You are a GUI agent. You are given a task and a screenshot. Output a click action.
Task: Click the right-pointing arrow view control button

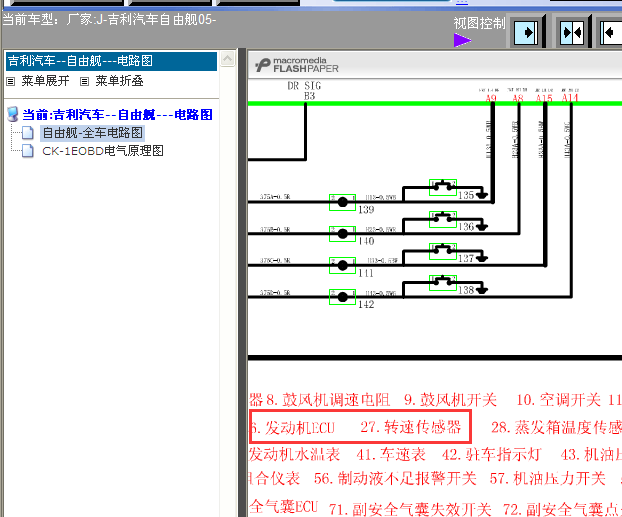point(526,32)
